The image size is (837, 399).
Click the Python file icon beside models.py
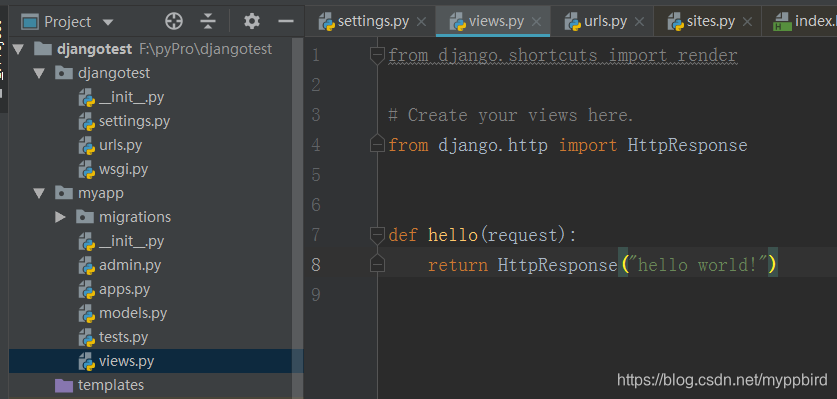(86, 314)
